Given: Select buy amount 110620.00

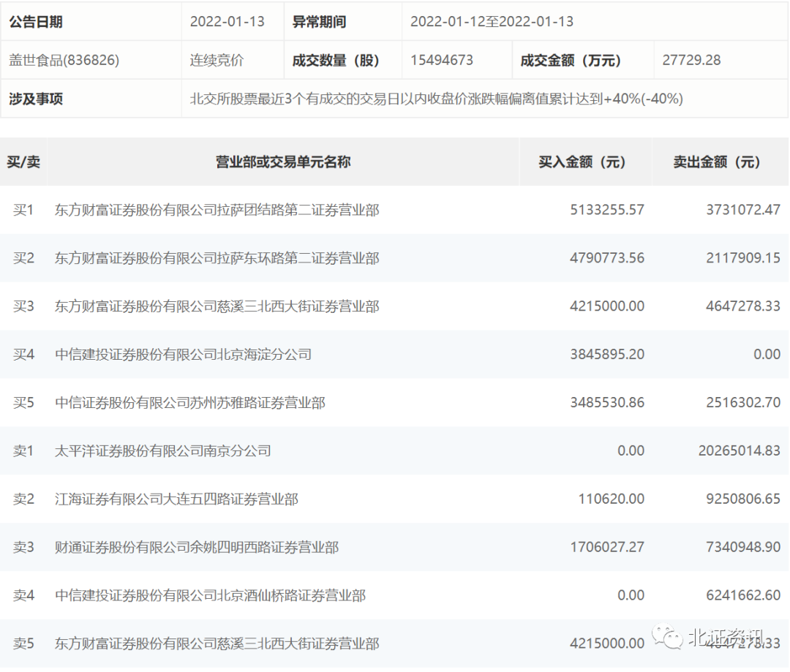Looking at the screenshot, I should click(611, 499).
